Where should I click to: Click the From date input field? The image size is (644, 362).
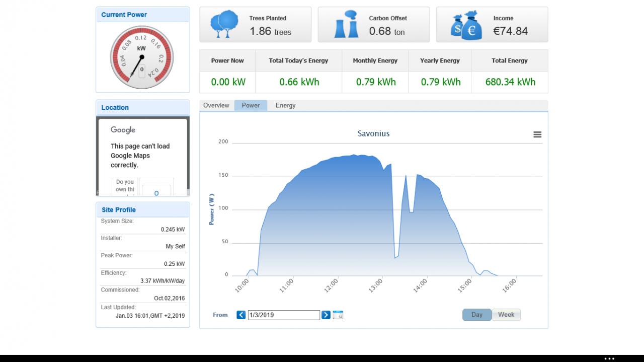coord(284,315)
